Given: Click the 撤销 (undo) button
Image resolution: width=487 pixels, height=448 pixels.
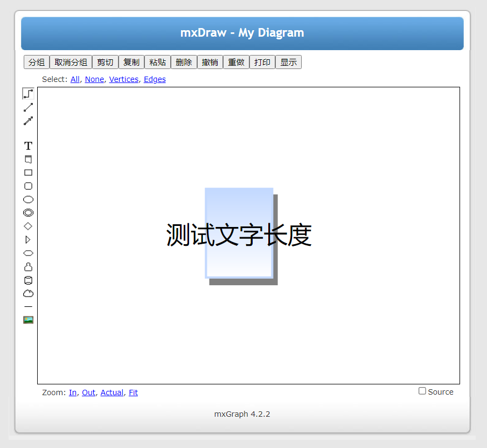Looking at the screenshot, I should click(210, 62).
